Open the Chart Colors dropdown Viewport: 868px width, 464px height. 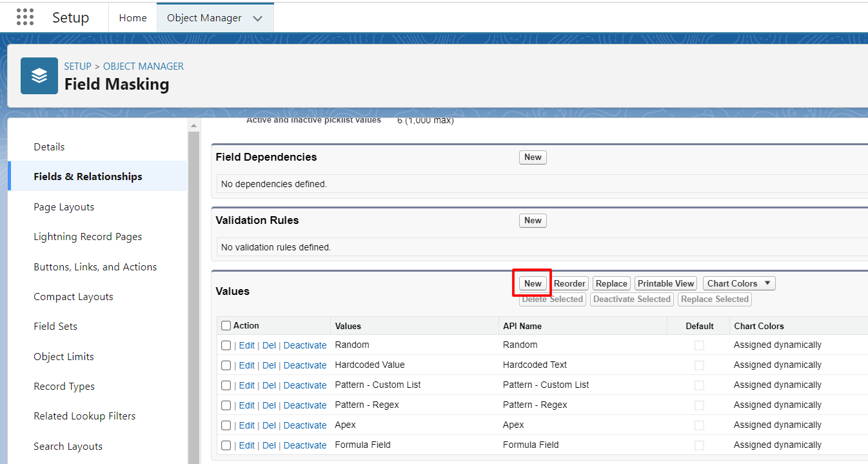pyautogui.click(x=738, y=283)
